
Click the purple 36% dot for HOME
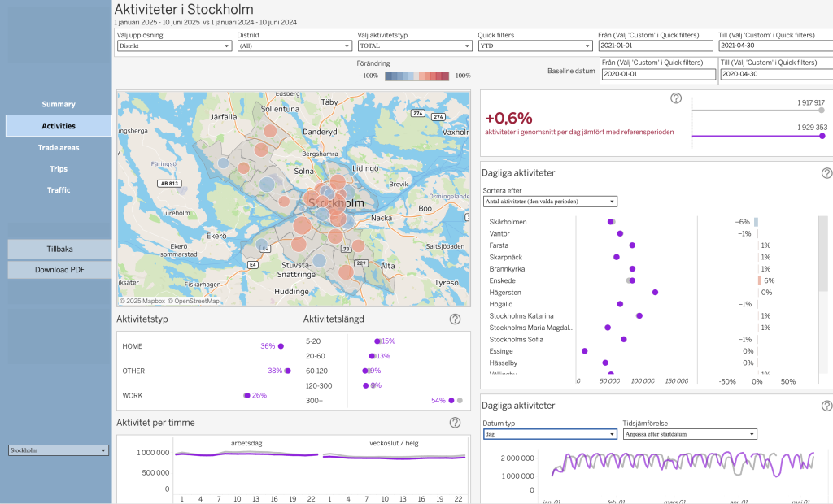tap(281, 346)
